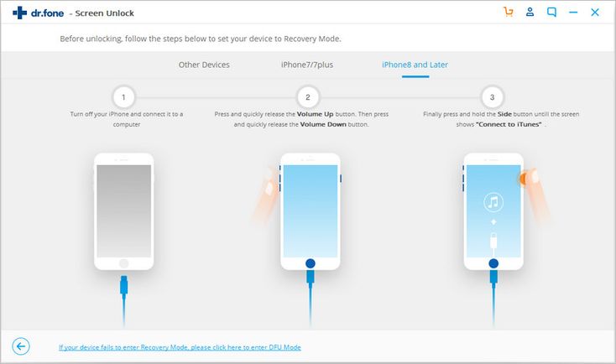Select the iPhone8 and Later tab
Viewport: 616px width, 364px height.
pos(415,65)
